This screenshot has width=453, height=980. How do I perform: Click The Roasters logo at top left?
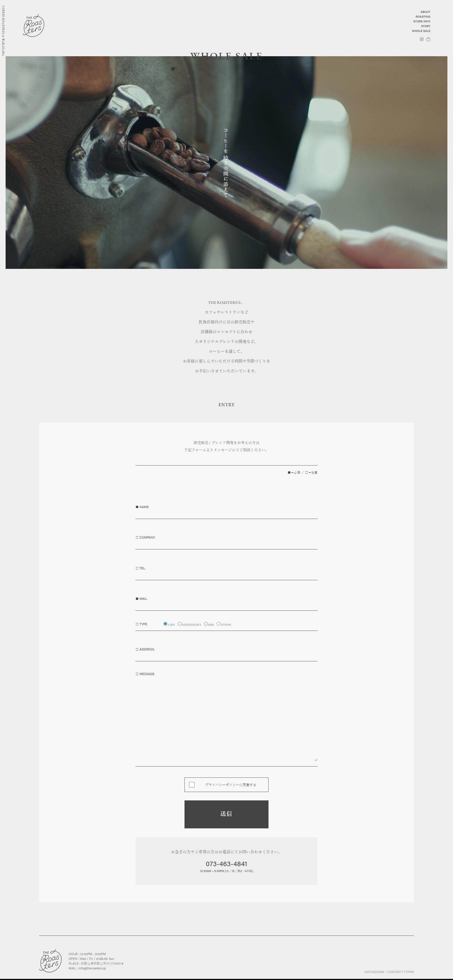pyautogui.click(x=34, y=25)
